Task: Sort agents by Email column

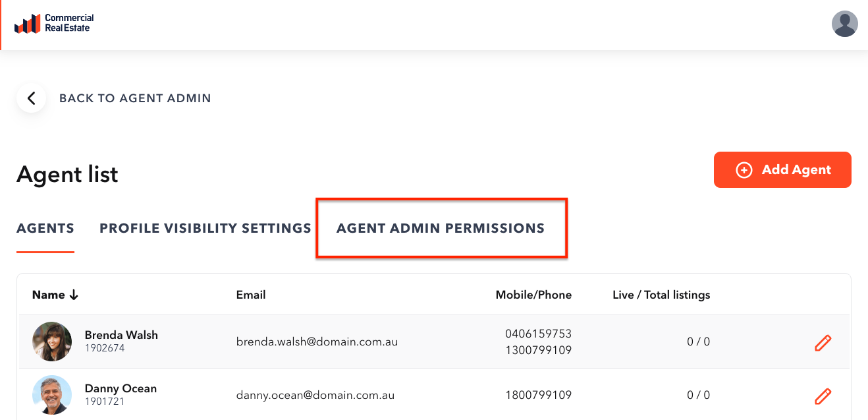Action: click(251, 295)
